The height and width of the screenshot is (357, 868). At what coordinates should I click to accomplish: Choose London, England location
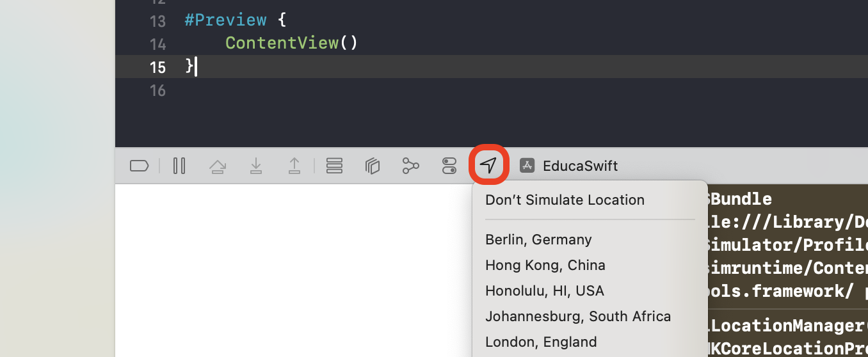point(541,342)
